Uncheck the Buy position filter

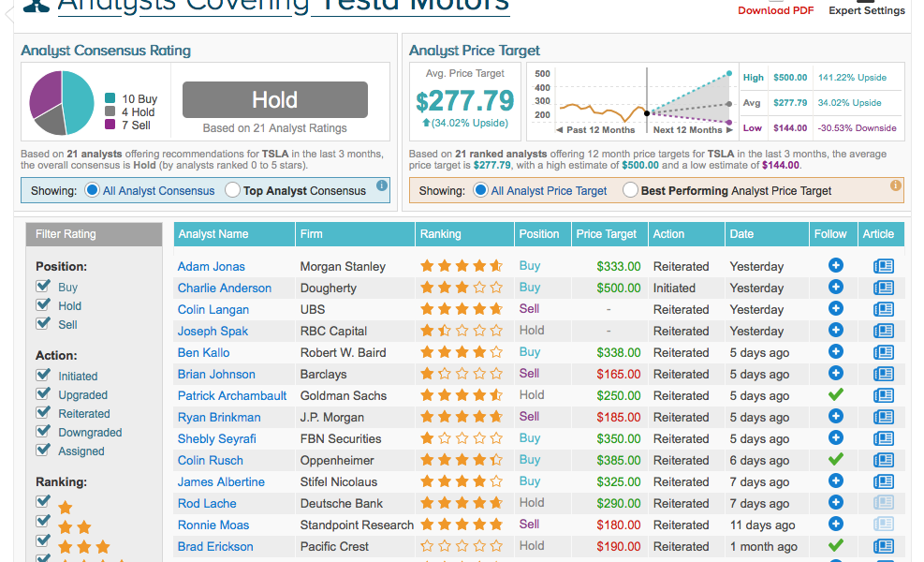pos(43,287)
